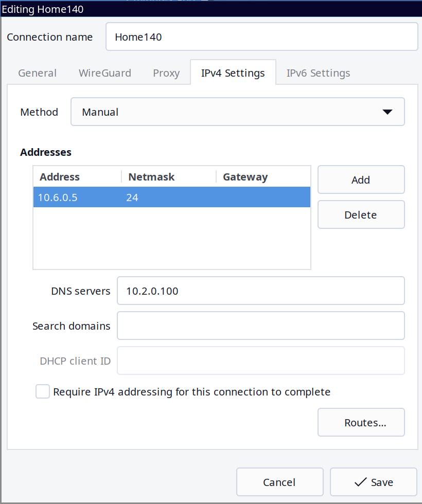Screen dimensions: 422x504
Task: Select the IPv4 Settings tab
Action: [233, 73]
